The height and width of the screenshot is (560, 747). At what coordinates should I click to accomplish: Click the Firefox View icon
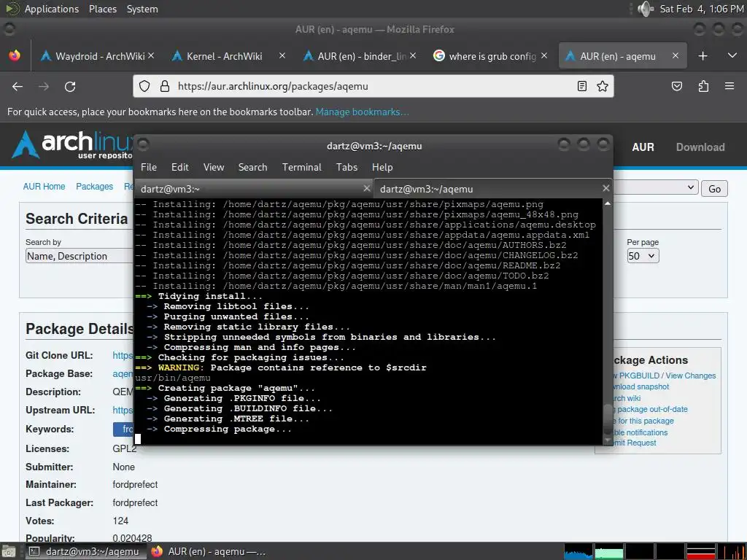pyautogui.click(x=15, y=55)
